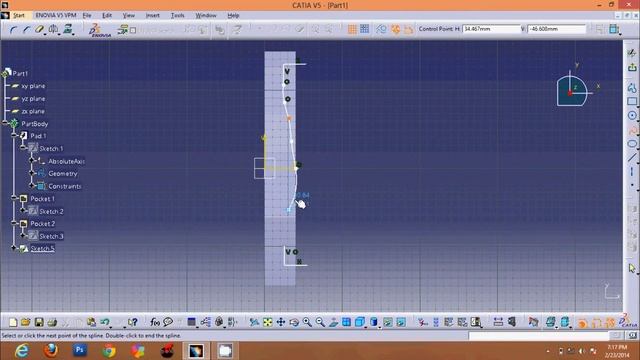The image size is (640, 360).
Task: Create a new document with New icon
Action: 13,322
